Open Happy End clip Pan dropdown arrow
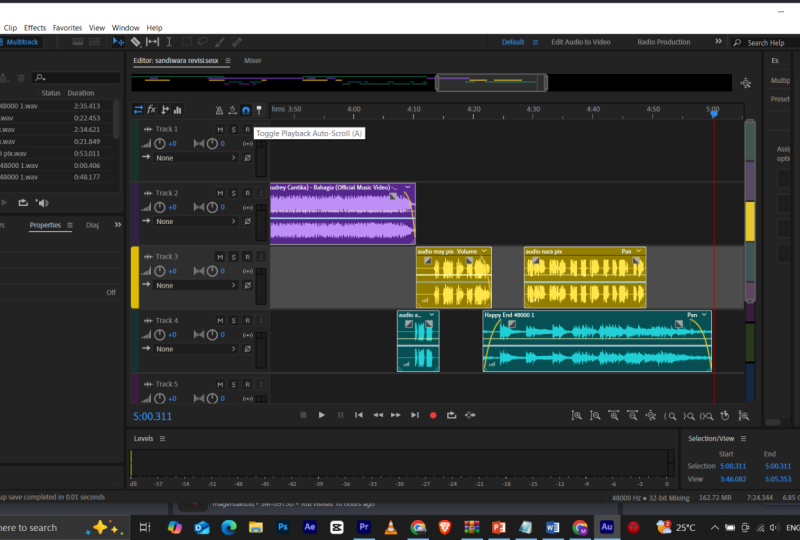Viewport: 800px width, 540px height. point(704,315)
